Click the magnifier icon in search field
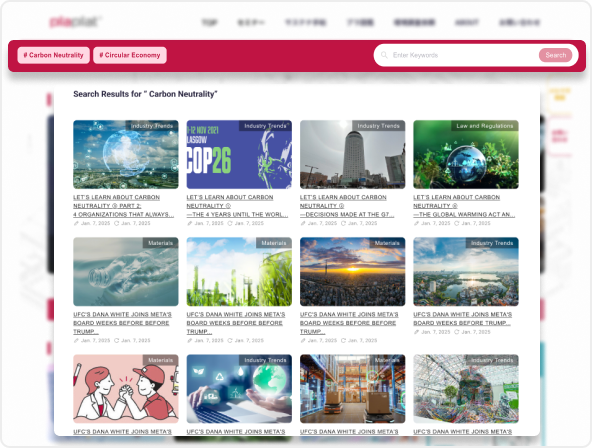592x448 pixels. coord(384,55)
